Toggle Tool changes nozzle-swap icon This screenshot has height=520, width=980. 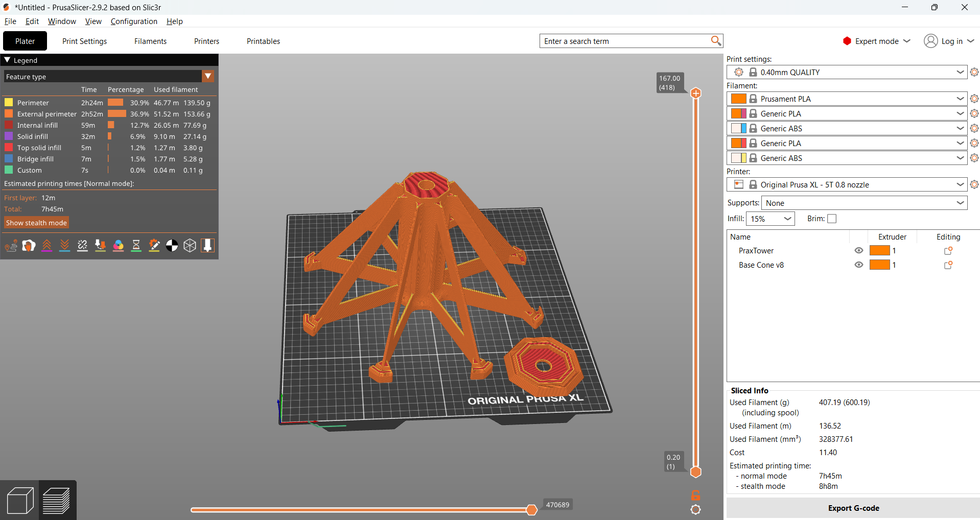tap(101, 246)
